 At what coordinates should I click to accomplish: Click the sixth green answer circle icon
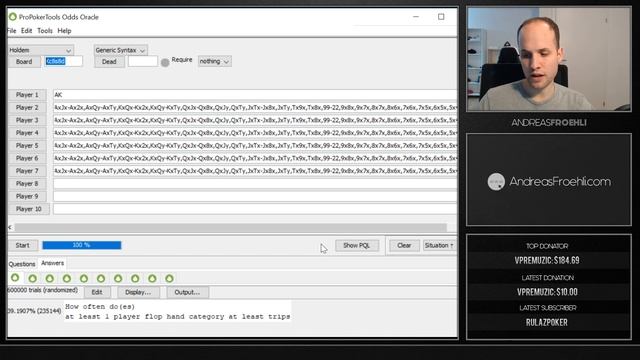[101, 278]
